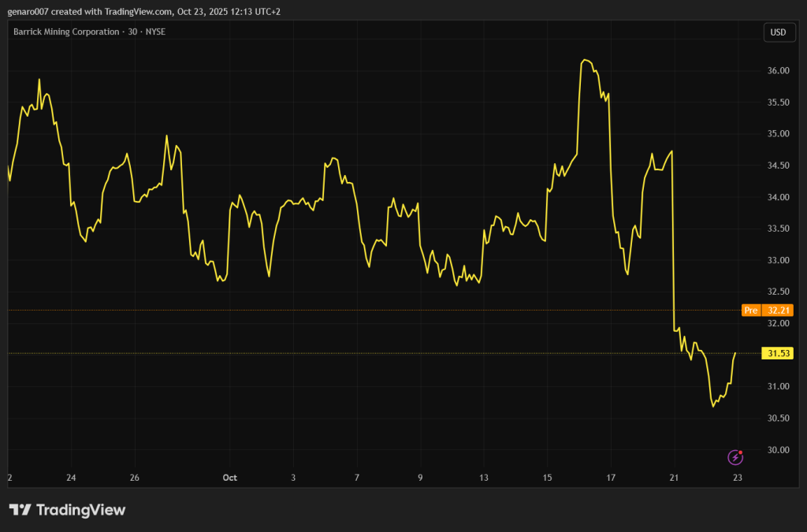The width and height of the screenshot is (807, 532).
Task: Click the 17 date axis label
Action: coord(611,478)
